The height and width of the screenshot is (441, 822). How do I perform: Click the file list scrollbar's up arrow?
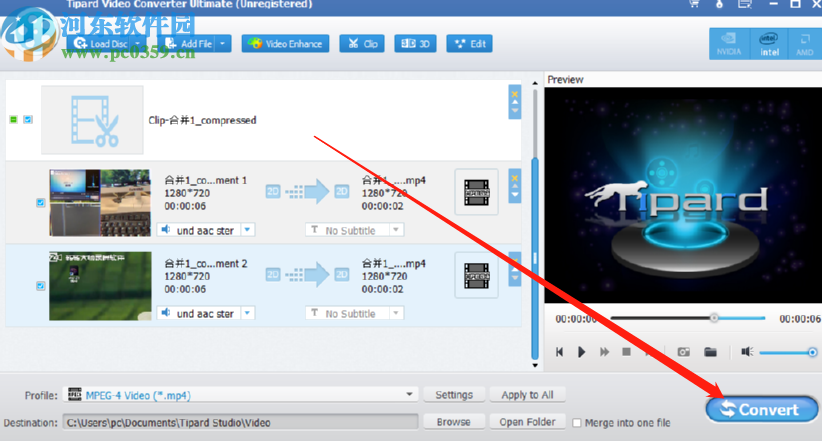535,83
